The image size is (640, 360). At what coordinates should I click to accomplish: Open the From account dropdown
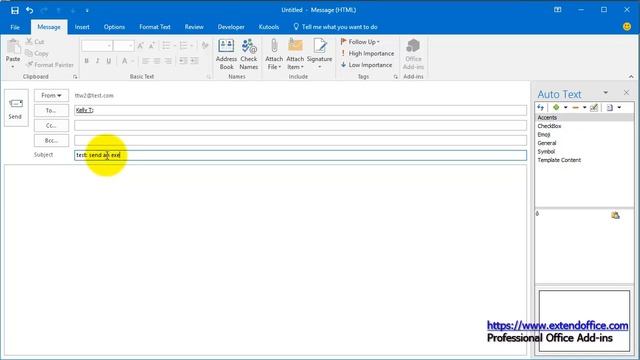[x=51, y=96]
